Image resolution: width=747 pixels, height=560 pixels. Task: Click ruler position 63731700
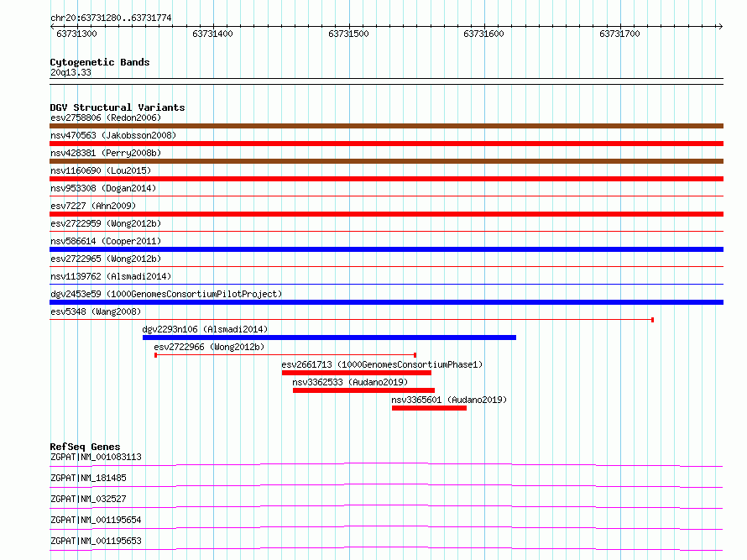click(x=619, y=34)
